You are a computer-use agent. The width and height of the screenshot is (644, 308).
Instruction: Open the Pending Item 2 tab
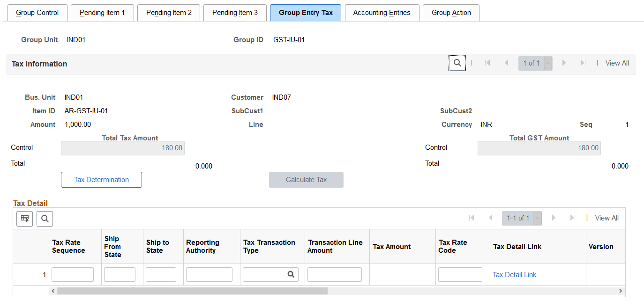point(168,13)
